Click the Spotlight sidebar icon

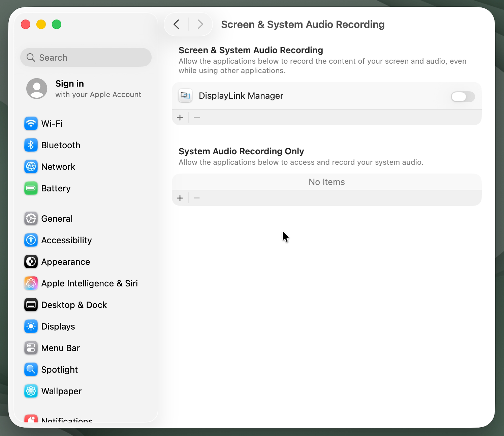click(x=31, y=369)
